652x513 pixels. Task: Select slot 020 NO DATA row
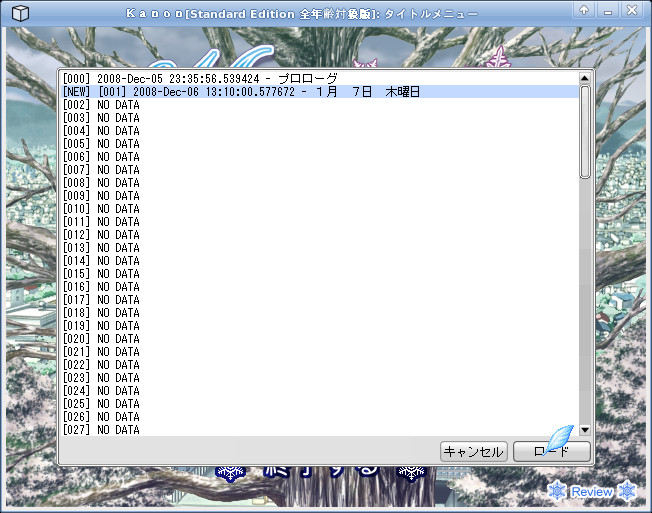(x=320, y=338)
